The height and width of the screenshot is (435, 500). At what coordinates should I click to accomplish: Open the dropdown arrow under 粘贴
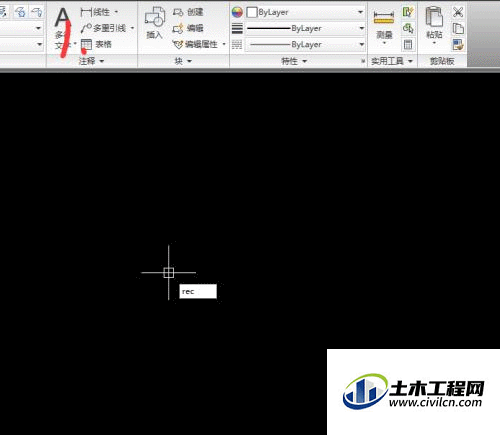[x=434, y=43]
